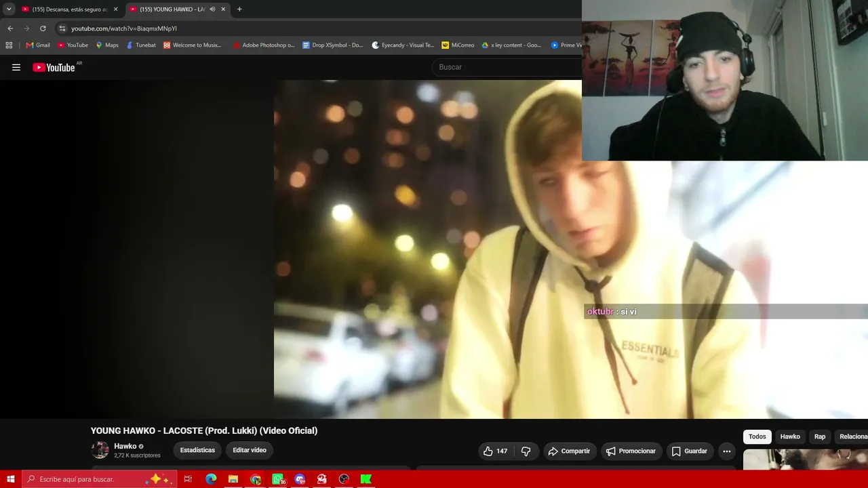Screen dimensions: 868x488
Task: Open the MiCorreo bookmark
Action: [x=458, y=45]
